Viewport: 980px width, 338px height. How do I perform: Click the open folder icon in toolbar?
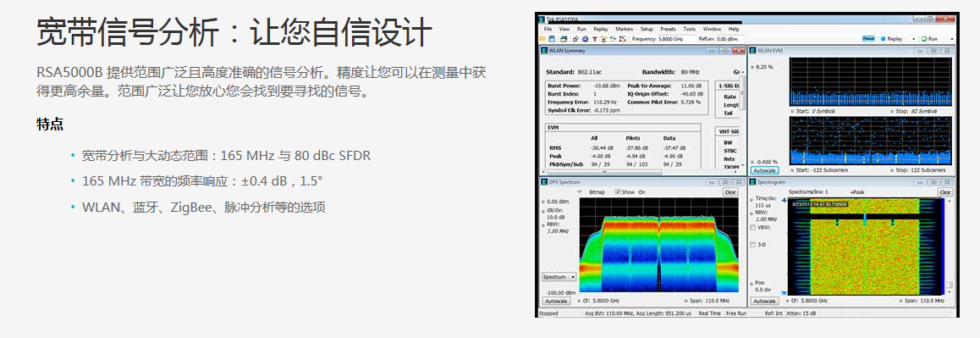(542, 39)
